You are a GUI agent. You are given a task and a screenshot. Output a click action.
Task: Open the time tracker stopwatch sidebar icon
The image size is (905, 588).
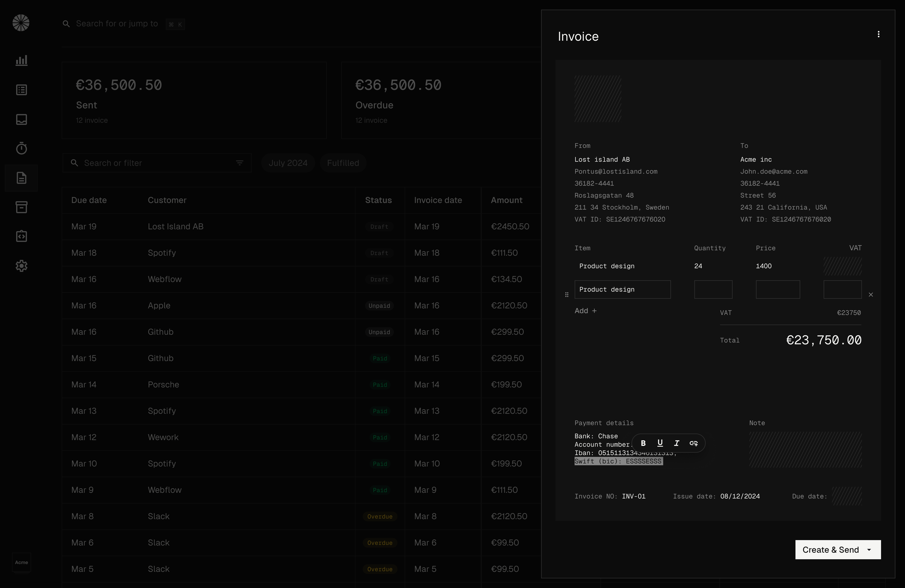tap(22, 148)
